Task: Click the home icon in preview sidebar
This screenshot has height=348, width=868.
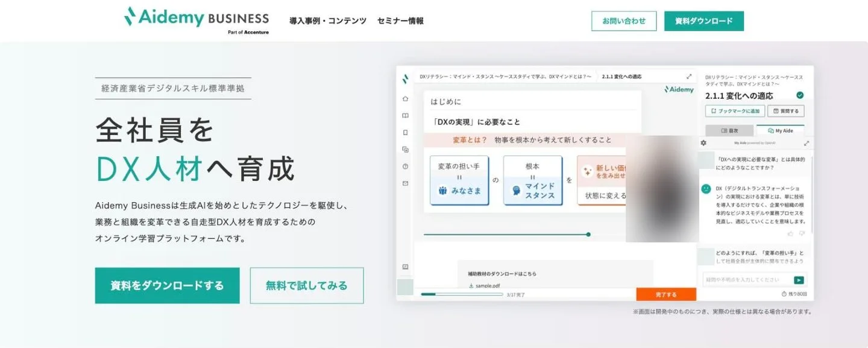Action: click(x=405, y=98)
